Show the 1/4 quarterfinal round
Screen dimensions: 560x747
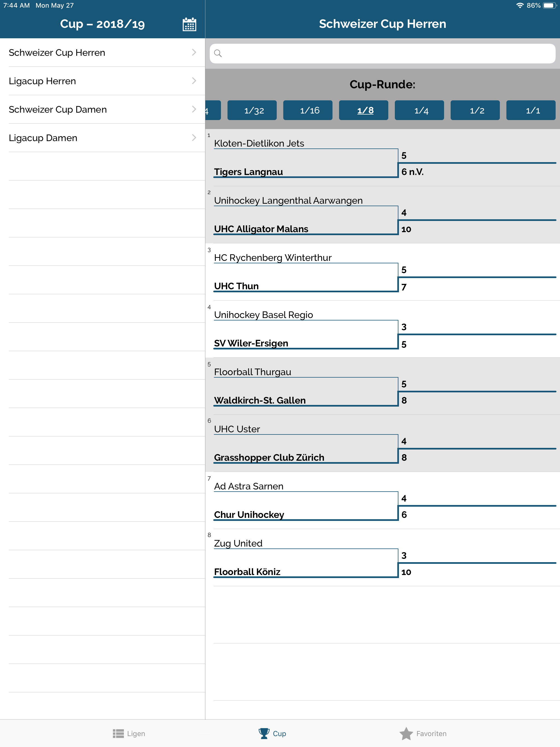point(419,110)
